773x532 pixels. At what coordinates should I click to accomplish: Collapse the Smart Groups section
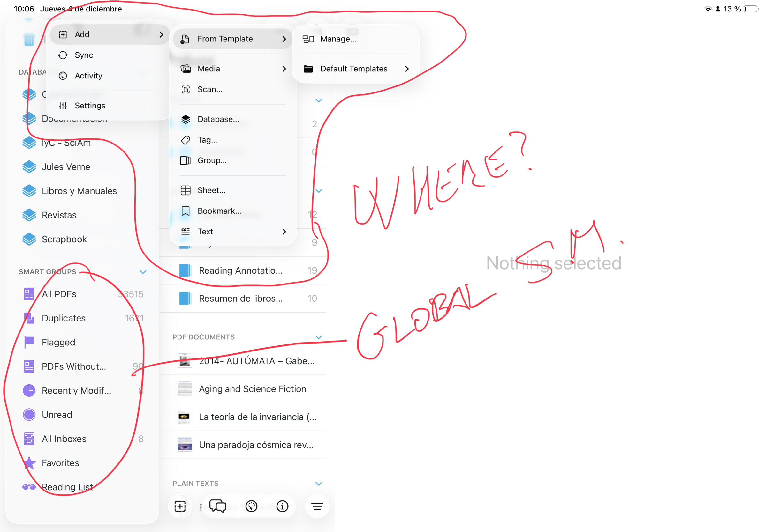(143, 272)
